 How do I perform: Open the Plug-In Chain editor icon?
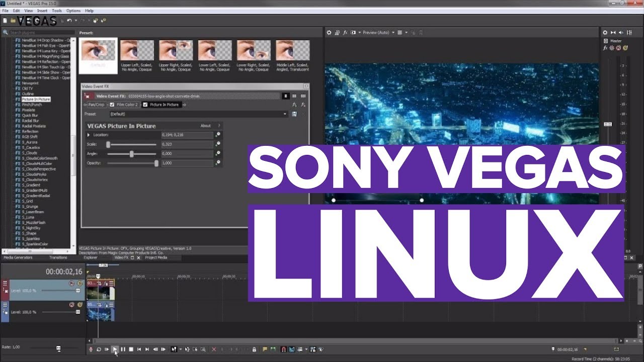click(x=294, y=105)
